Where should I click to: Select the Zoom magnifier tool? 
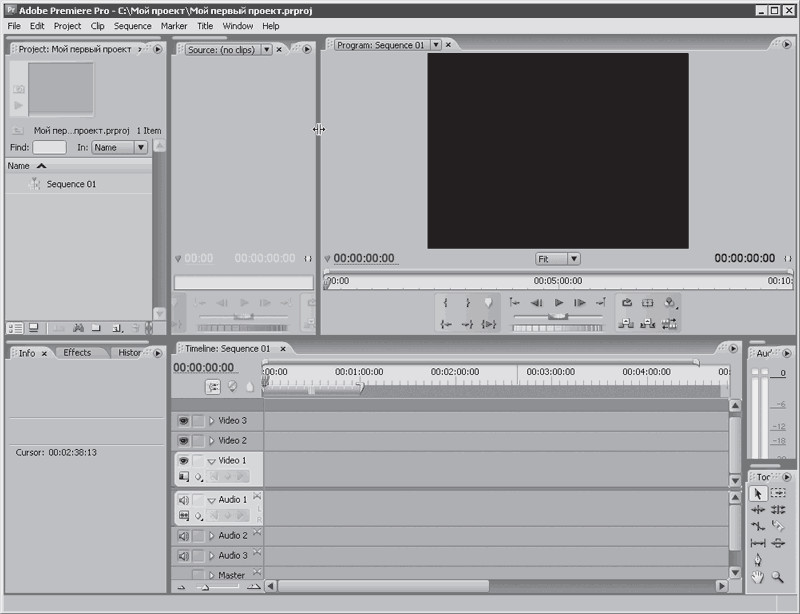777,577
